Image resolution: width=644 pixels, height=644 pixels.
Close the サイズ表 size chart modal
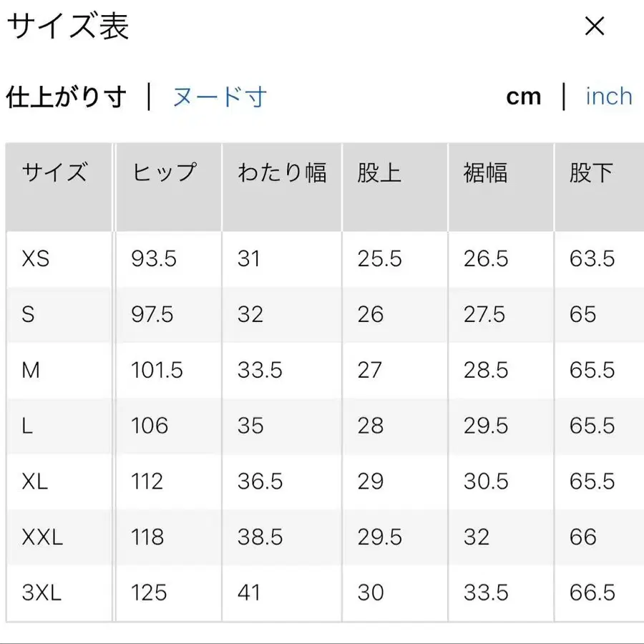[x=594, y=26]
